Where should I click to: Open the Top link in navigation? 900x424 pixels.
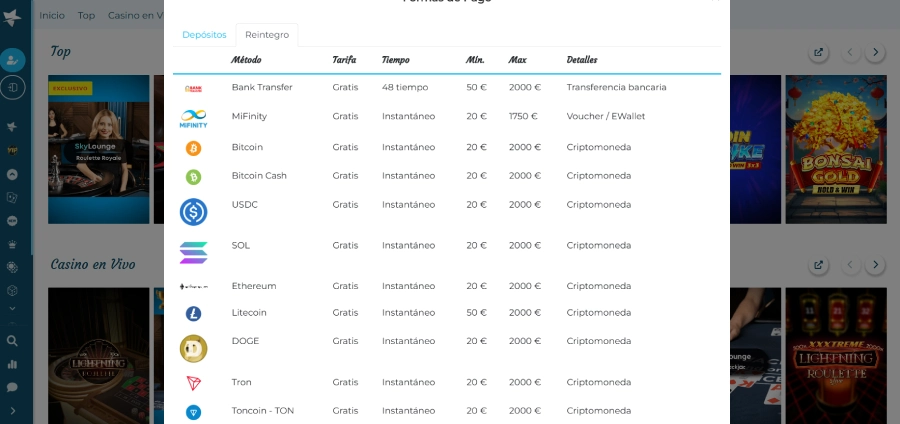pyautogui.click(x=86, y=15)
